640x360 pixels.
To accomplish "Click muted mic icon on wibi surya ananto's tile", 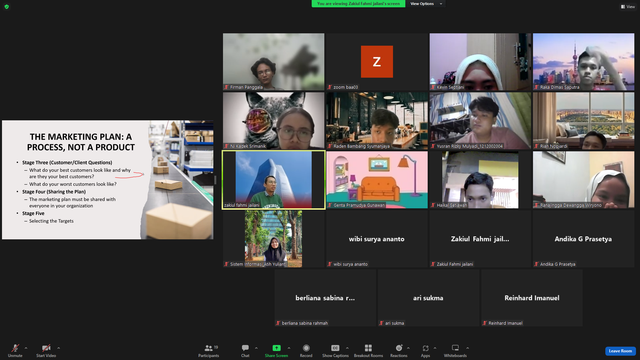I will (x=330, y=264).
